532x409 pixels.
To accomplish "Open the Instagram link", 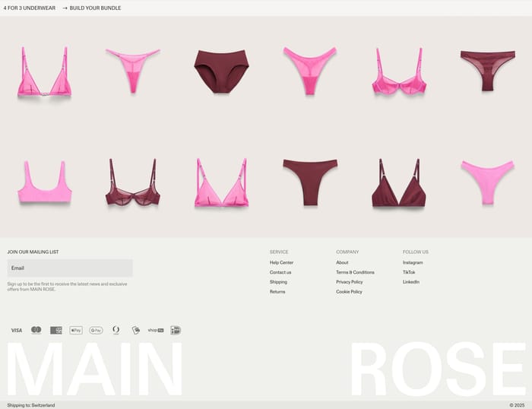I will [x=413, y=262].
